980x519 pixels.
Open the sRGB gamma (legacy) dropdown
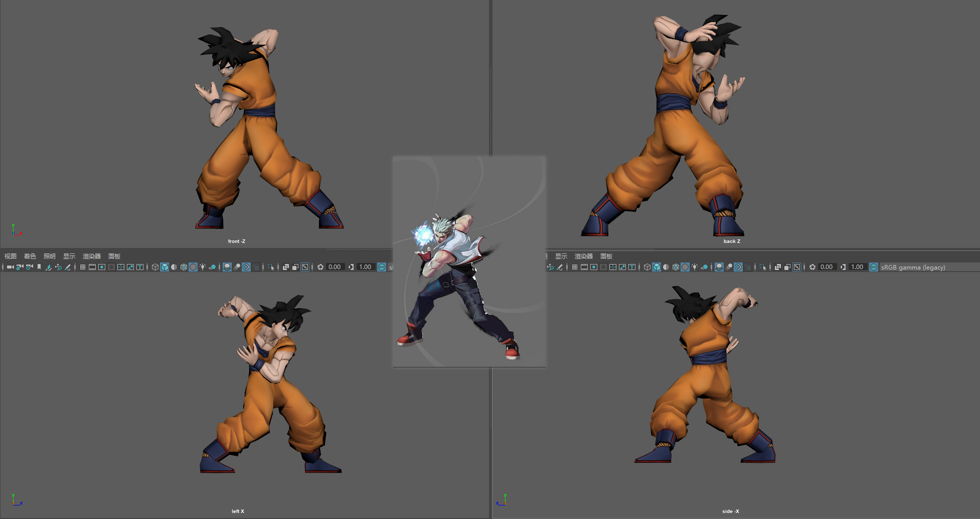[x=913, y=267]
